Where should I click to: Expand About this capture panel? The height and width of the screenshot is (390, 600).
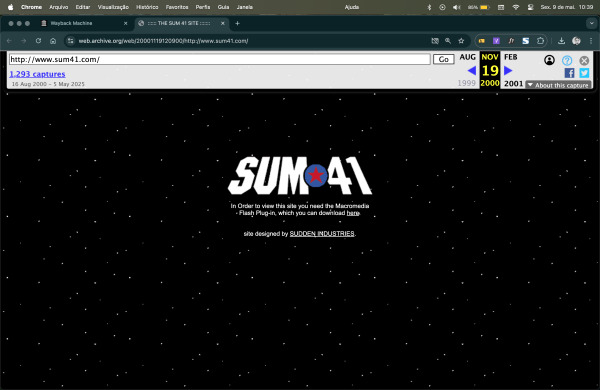point(558,85)
